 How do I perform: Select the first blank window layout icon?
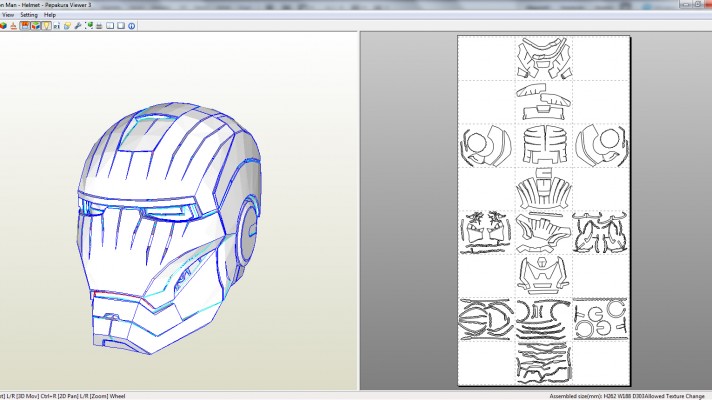tap(110, 26)
